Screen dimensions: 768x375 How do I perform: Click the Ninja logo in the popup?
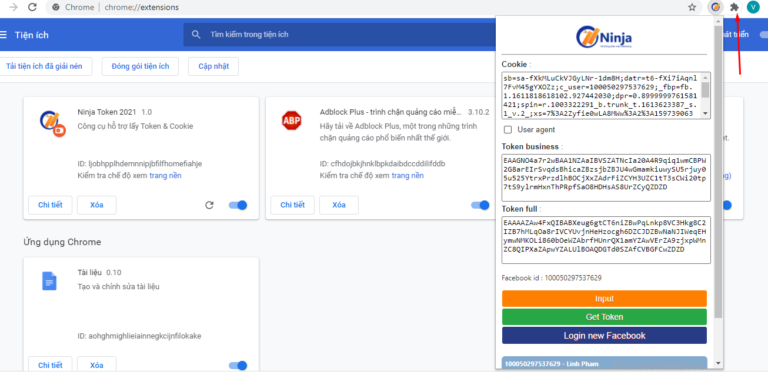click(x=604, y=37)
